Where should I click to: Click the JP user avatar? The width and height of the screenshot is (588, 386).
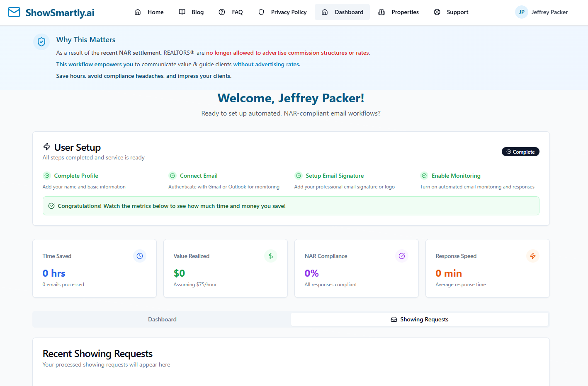pyautogui.click(x=522, y=12)
